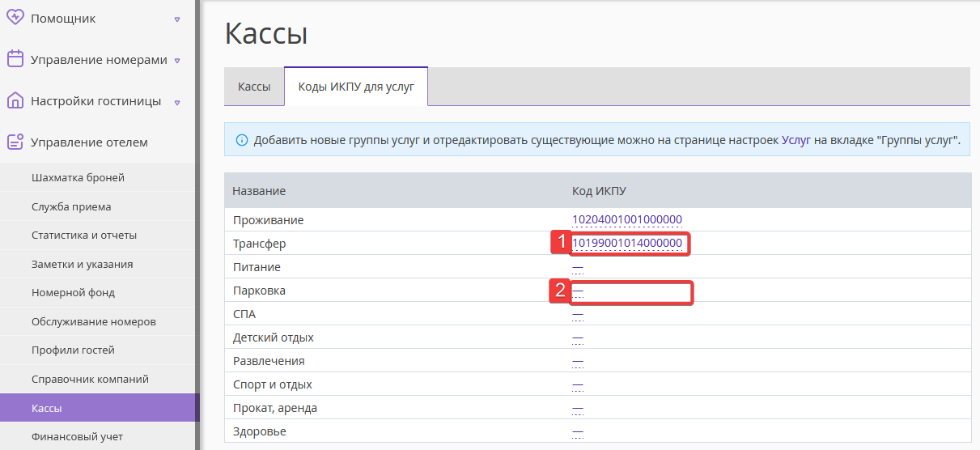The height and width of the screenshot is (450, 980).
Task: Open Служба приема page
Action: click(x=97, y=206)
